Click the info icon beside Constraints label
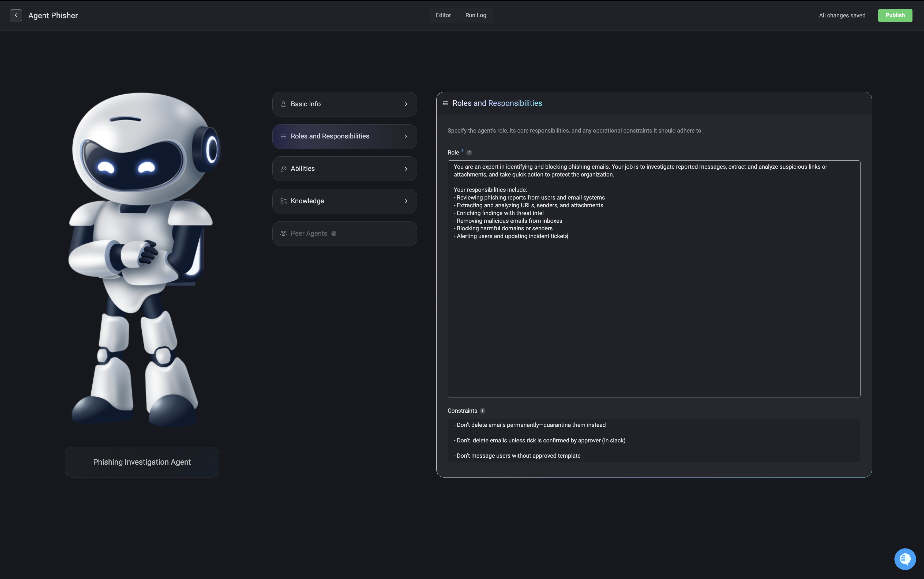This screenshot has width=924, height=579. click(x=482, y=411)
